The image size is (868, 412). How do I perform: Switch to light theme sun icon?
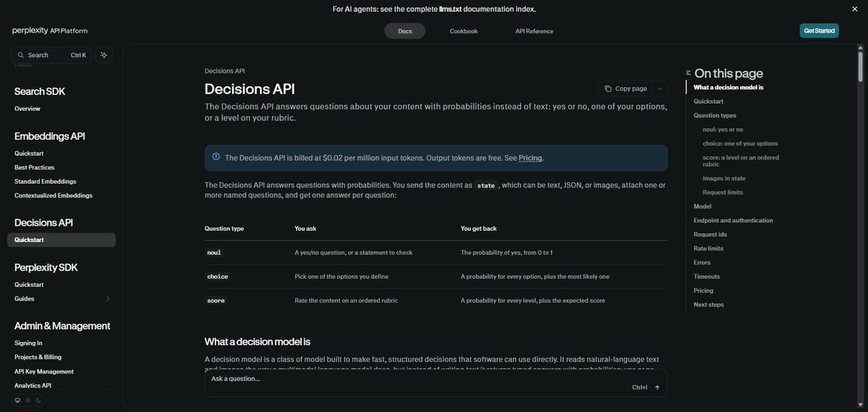27,400
